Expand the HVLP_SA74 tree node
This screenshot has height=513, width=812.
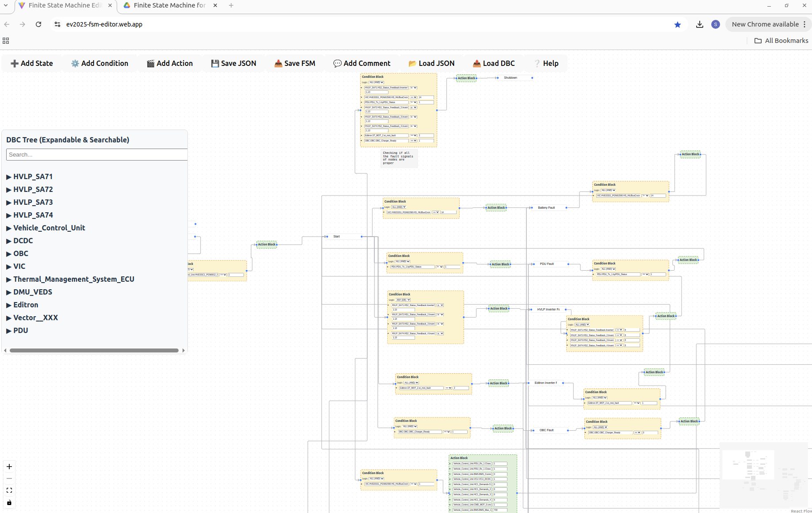tap(30, 215)
